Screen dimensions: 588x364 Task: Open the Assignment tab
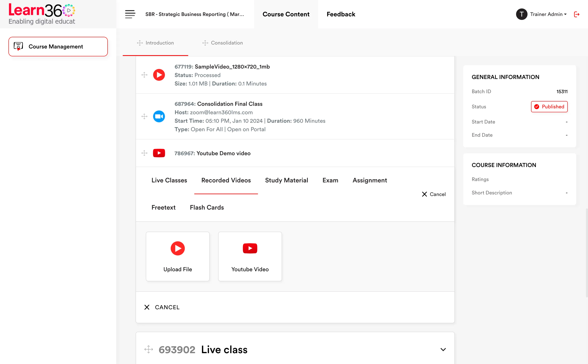click(370, 180)
